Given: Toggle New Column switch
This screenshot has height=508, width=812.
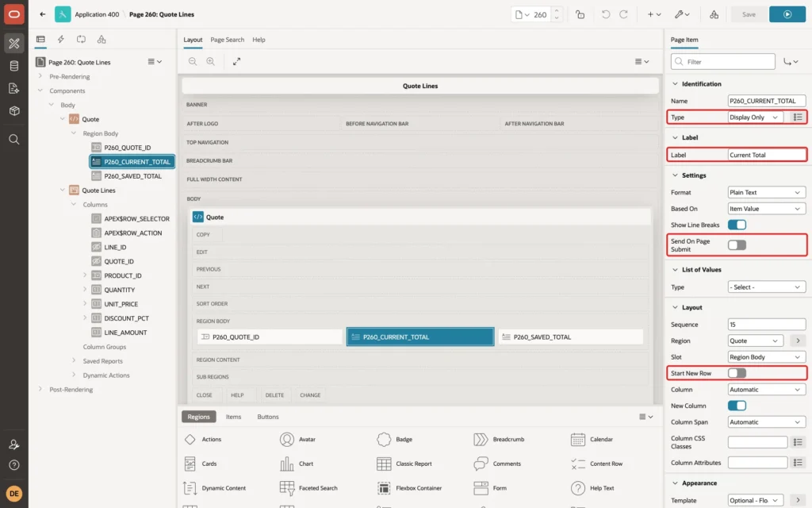Looking at the screenshot, I should 737,406.
